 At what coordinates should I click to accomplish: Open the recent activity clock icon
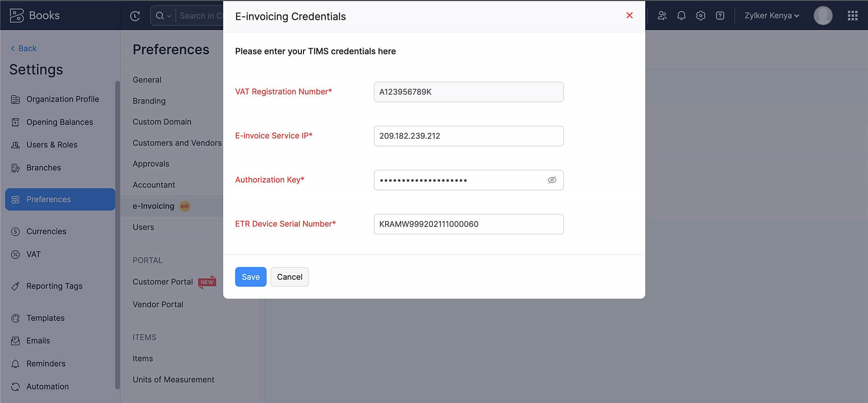point(135,16)
